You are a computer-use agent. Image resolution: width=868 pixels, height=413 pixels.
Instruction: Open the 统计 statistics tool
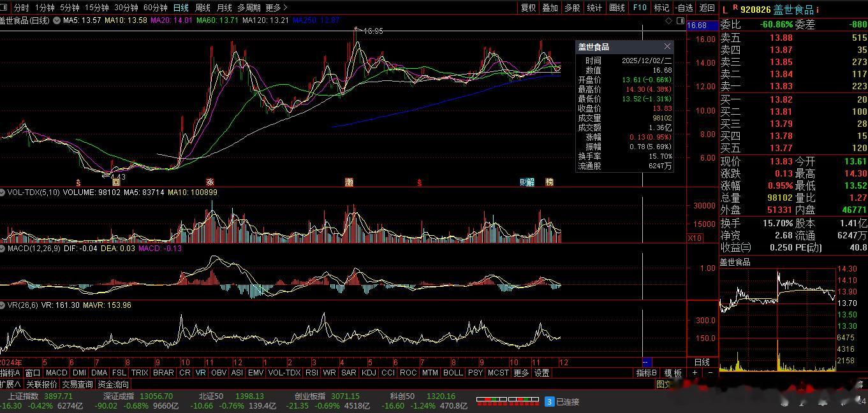point(594,8)
